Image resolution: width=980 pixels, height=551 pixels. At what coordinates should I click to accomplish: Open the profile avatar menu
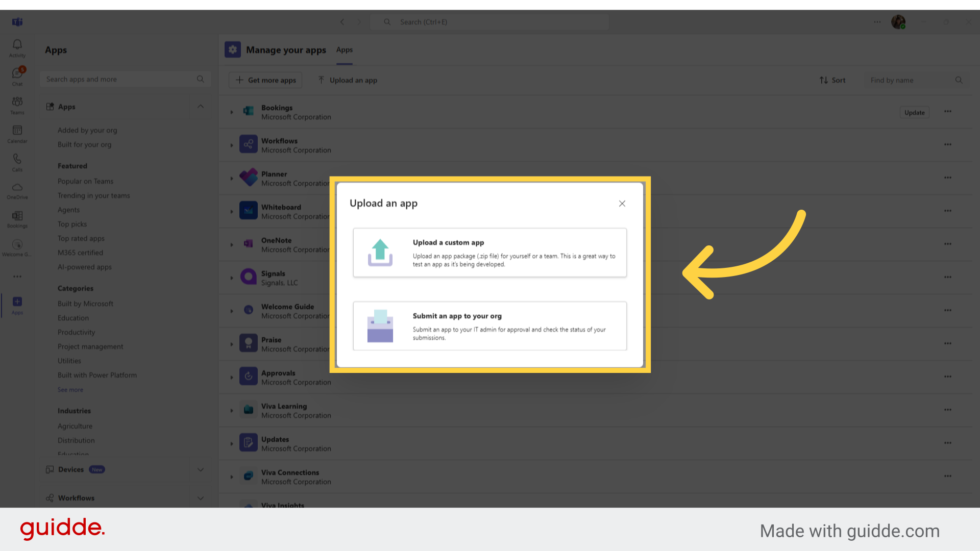pos(898,22)
